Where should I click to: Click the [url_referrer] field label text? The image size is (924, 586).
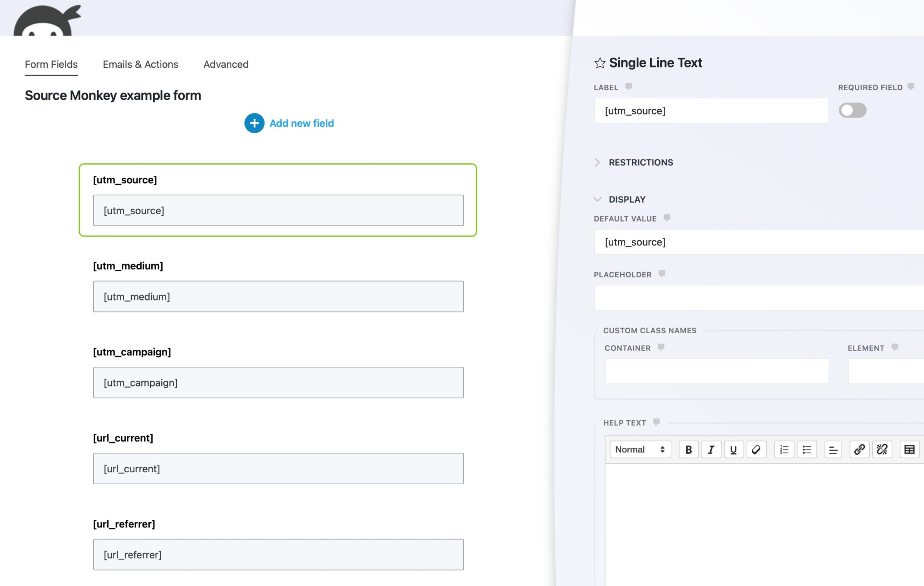click(x=124, y=524)
